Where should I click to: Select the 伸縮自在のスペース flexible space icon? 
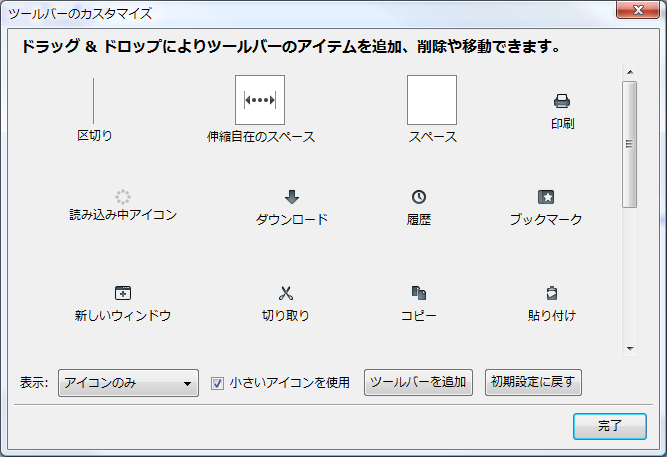coord(260,100)
